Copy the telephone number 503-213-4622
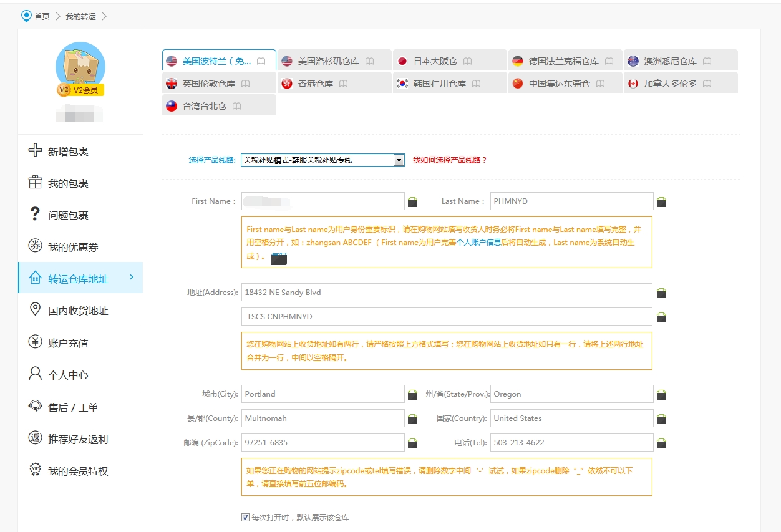Screen dimensions: 781x532 [x=661, y=443]
